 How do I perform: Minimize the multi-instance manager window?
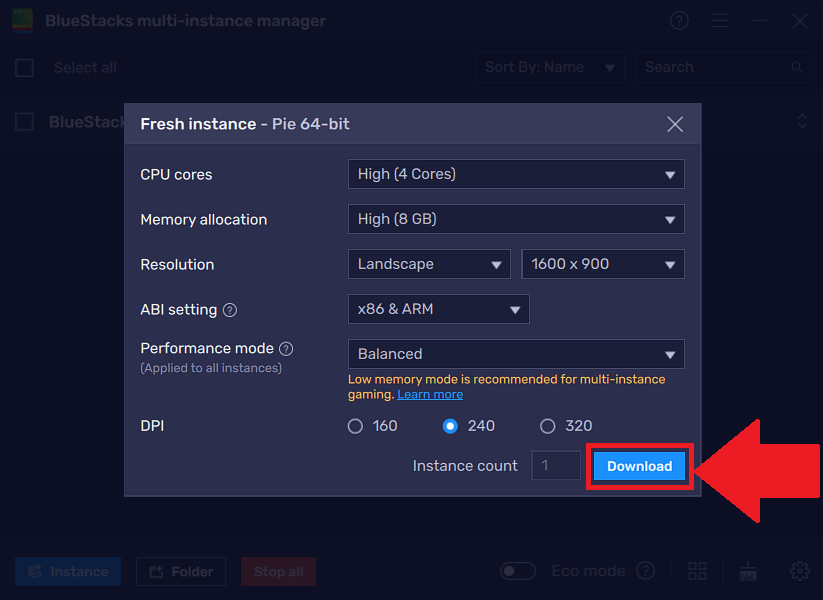759,21
